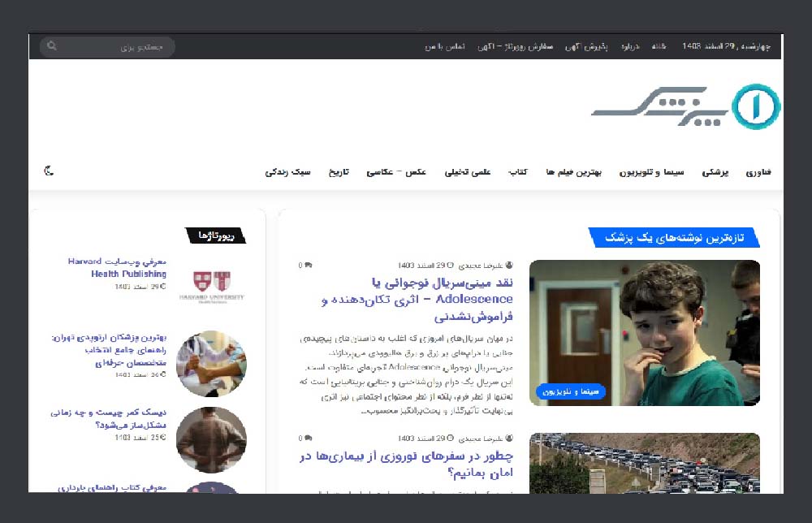Open the 'بهترین پزشکان ارتوپدی تهران' sidebar link
This screenshot has height=523, width=812.
[109, 350]
